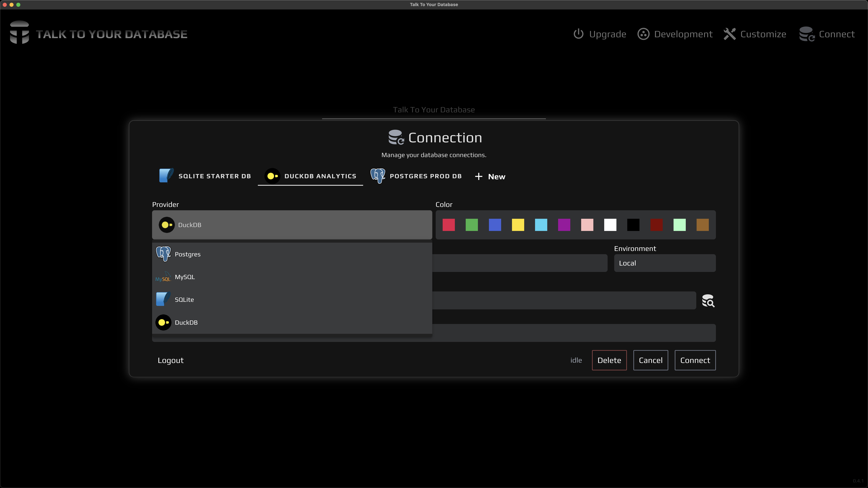Click the SQLite feather in dropdown list

(163, 299)
